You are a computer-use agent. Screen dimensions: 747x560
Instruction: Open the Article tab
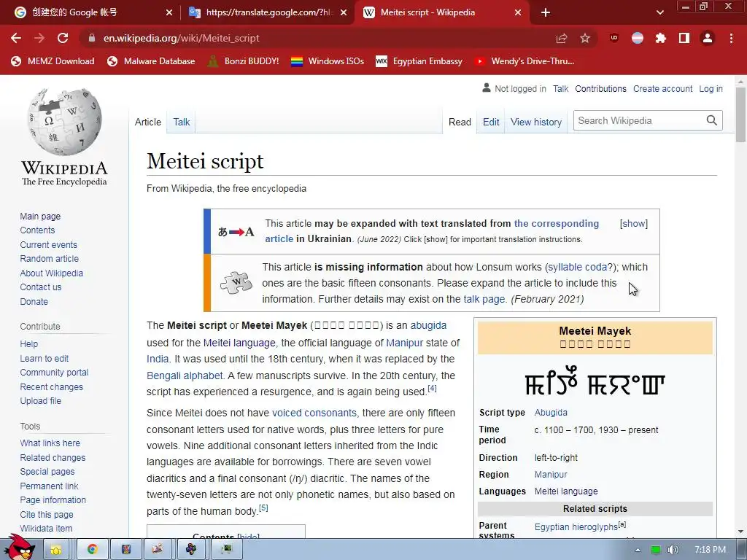[x=147, y=122]
